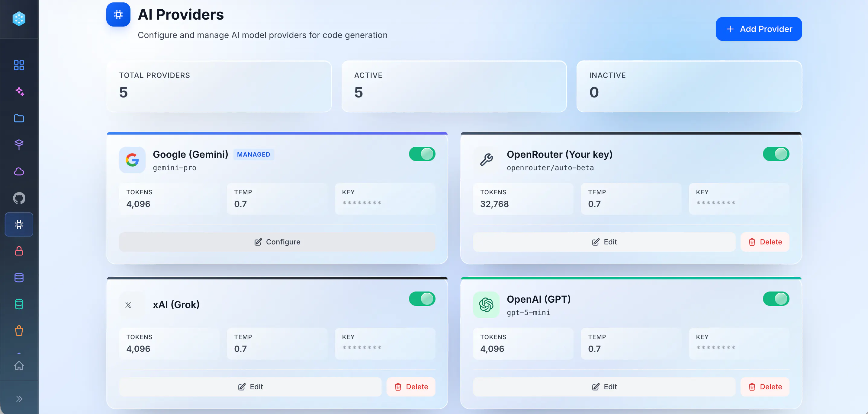Click the wrench icon on OpenRouter card

(486, 160)
